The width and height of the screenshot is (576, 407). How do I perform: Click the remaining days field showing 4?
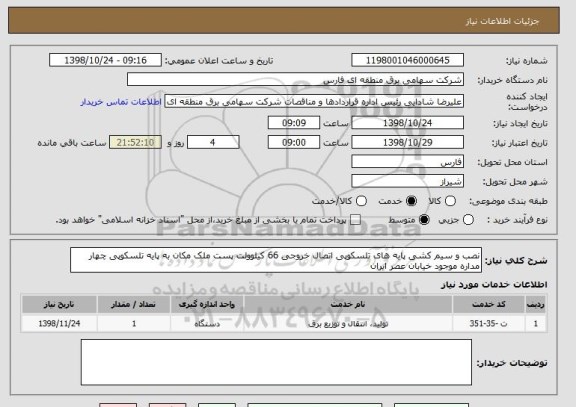[213, 142]
